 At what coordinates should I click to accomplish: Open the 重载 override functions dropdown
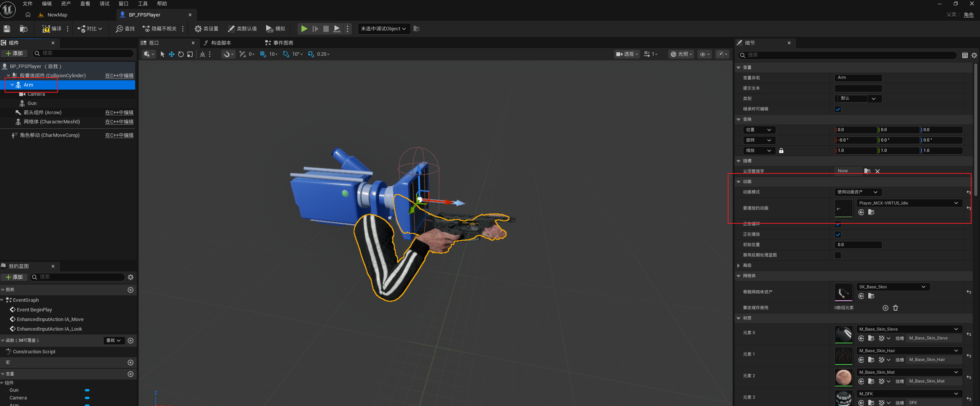[114, 341]
